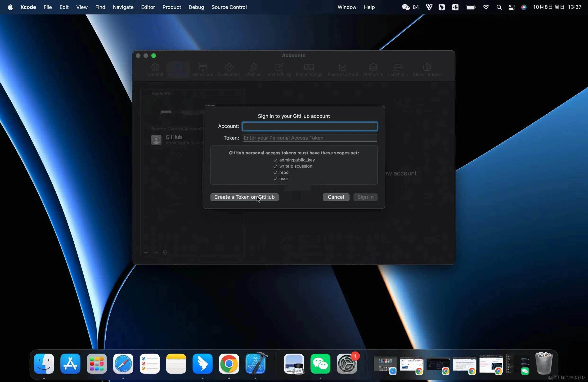Open Launchpad from the Dock
588x382 pixels.
tap(97, 364)
